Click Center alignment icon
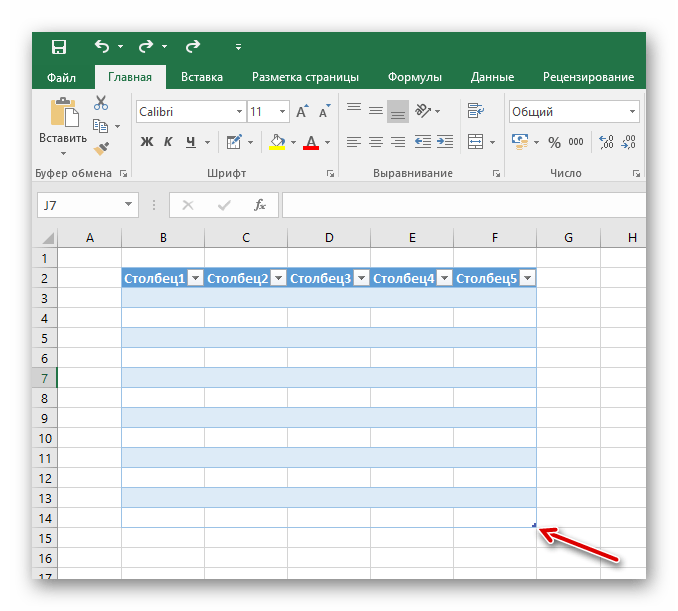678x611 pixels. click(x=376, y=141)
